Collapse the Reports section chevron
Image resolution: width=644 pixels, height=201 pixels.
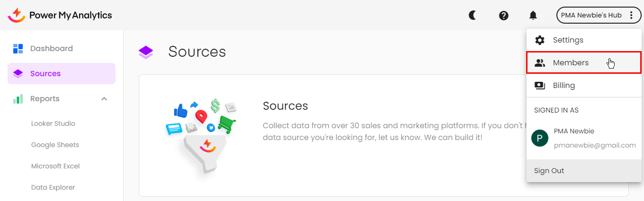pos(105,99)
